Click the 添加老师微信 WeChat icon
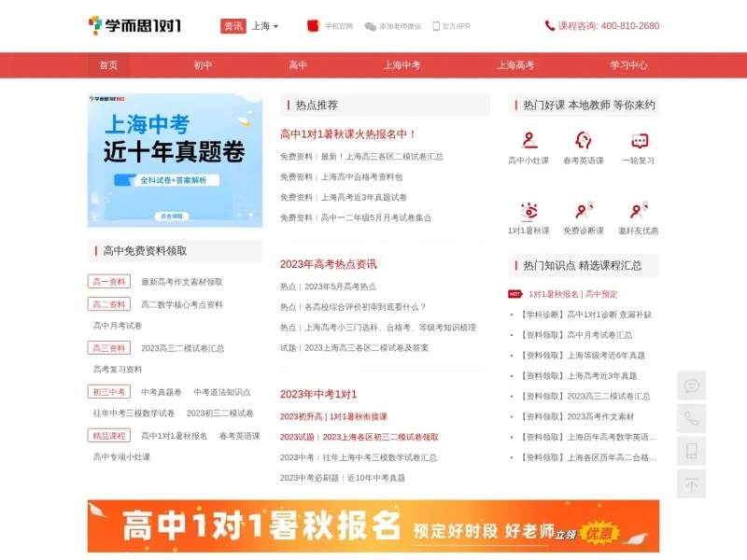747x560 pixels. point(370,26)
